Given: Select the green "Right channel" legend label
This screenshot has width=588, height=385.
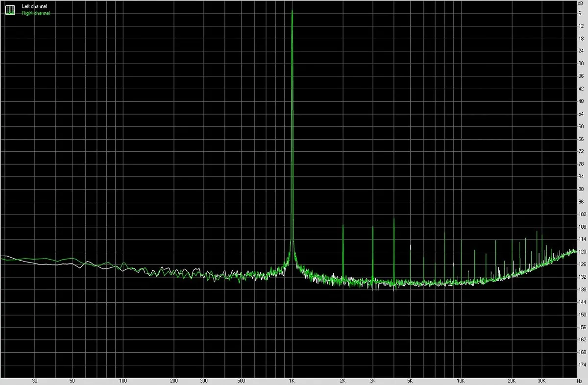Looking at the screenshot, I should coord(36,13).
